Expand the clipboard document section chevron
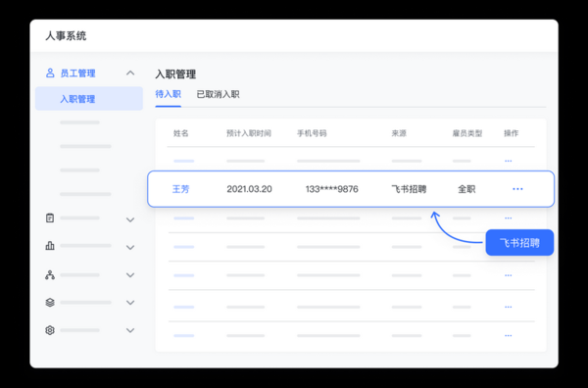Viewport: 588px width, 388px height. 130,219
